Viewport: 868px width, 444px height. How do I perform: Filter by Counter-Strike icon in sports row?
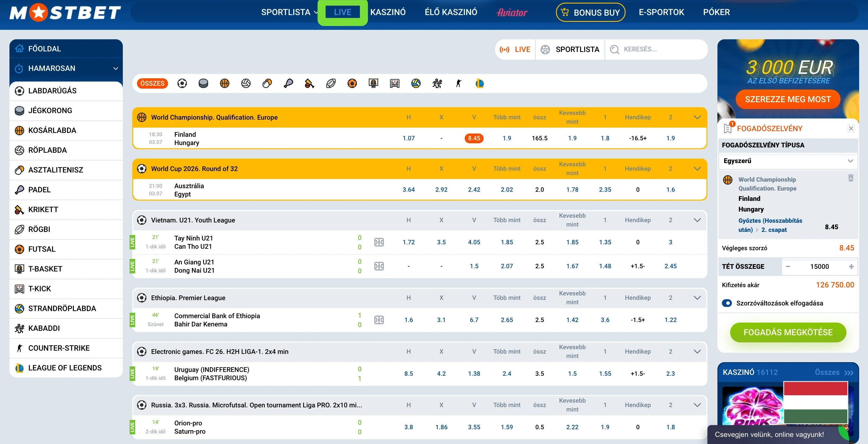point(458,83)
